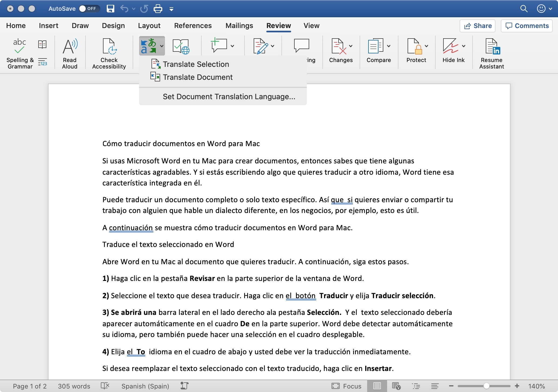Collapse the Translate dropdown arrow

tap(161, 46)
